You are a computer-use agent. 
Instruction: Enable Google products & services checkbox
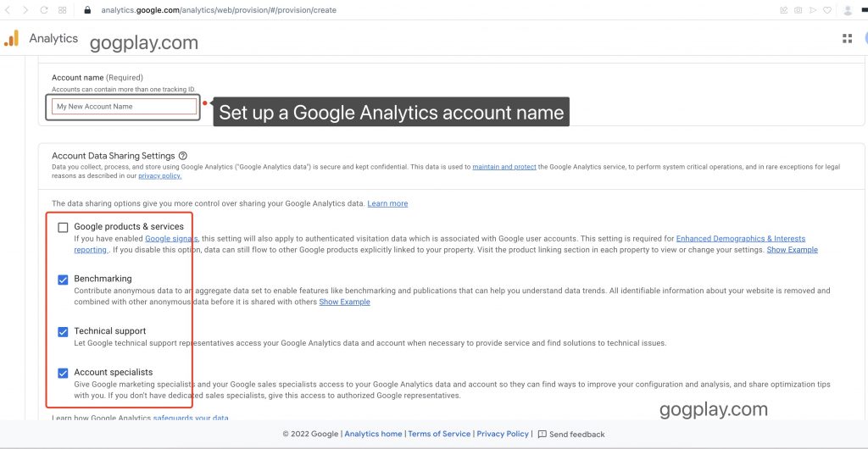point(63,227)
